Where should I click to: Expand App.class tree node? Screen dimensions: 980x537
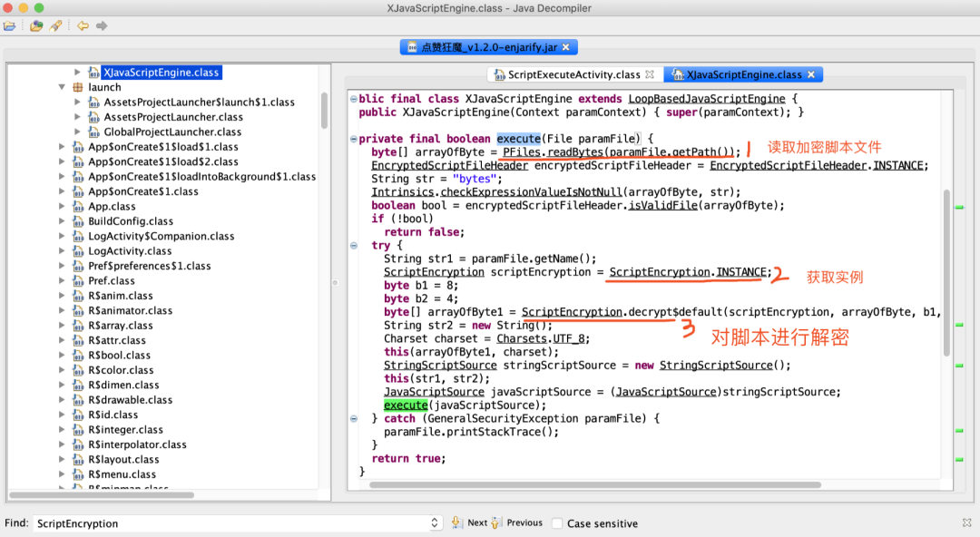[62, 206]
